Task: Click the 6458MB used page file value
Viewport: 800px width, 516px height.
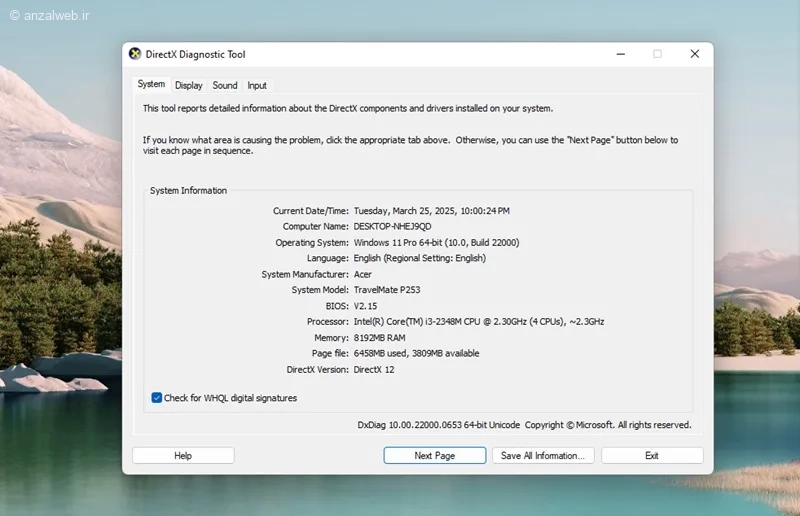Action: click(416, 353)
